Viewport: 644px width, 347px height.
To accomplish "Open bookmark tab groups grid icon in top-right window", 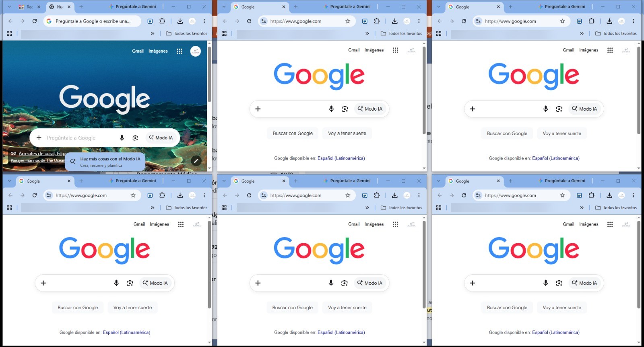I will click(x=439, y=33).
